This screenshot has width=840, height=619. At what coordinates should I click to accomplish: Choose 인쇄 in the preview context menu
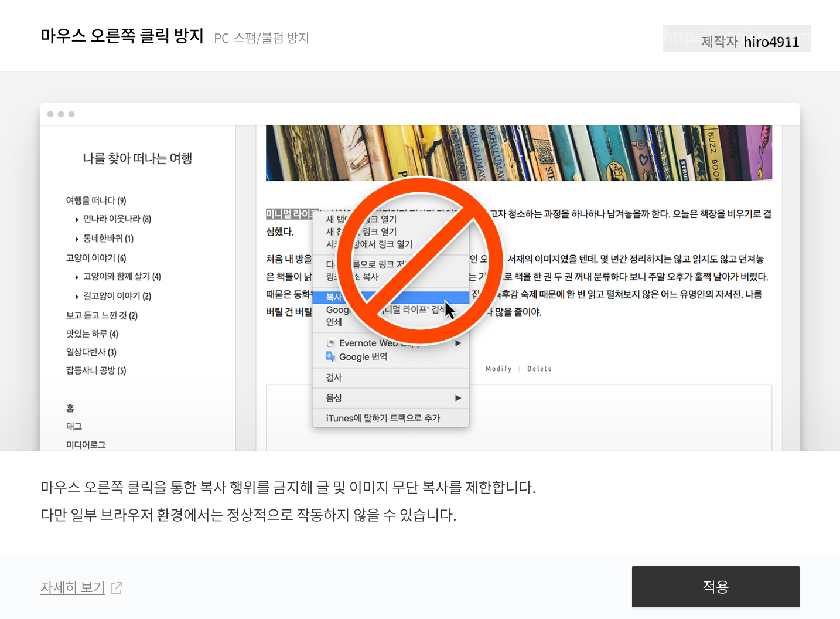coord(334,322)
